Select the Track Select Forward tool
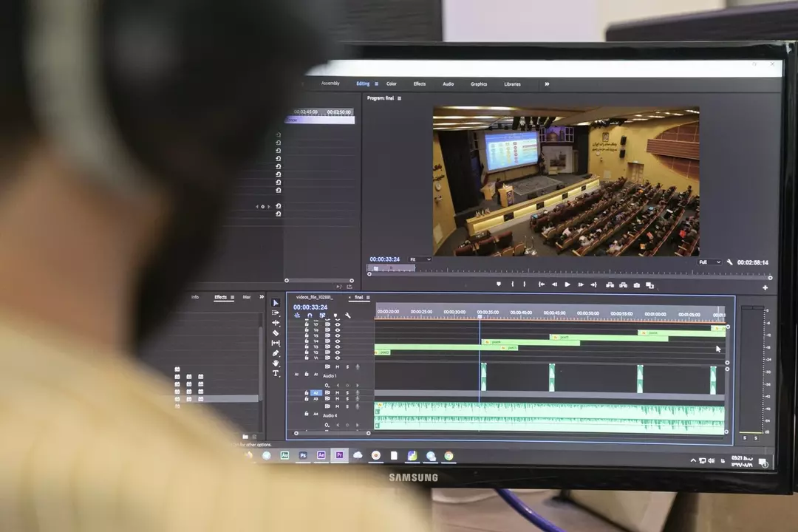798x532 pixels. pyautogui.click(x=276, y=313)
